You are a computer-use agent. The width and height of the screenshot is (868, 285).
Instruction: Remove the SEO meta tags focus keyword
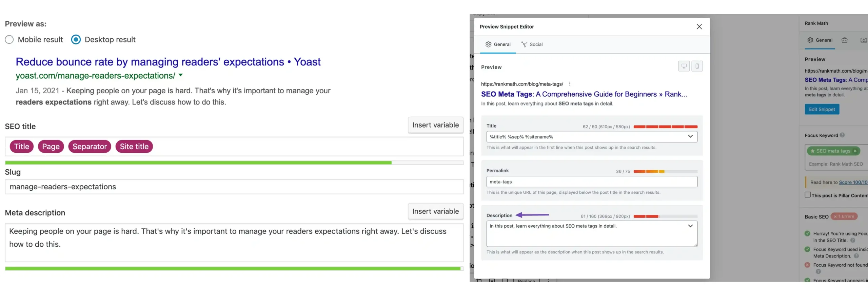tap(855, 151)
